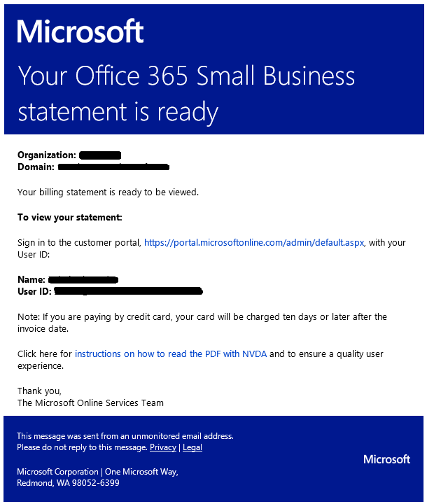Open the Legal link in the footer

(x=192, y=447)
